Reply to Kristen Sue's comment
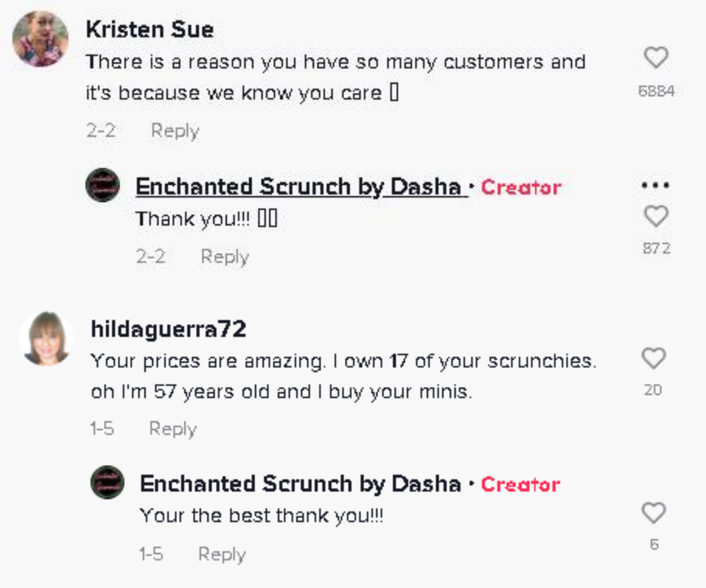706x588 pixels. point(175,131)
